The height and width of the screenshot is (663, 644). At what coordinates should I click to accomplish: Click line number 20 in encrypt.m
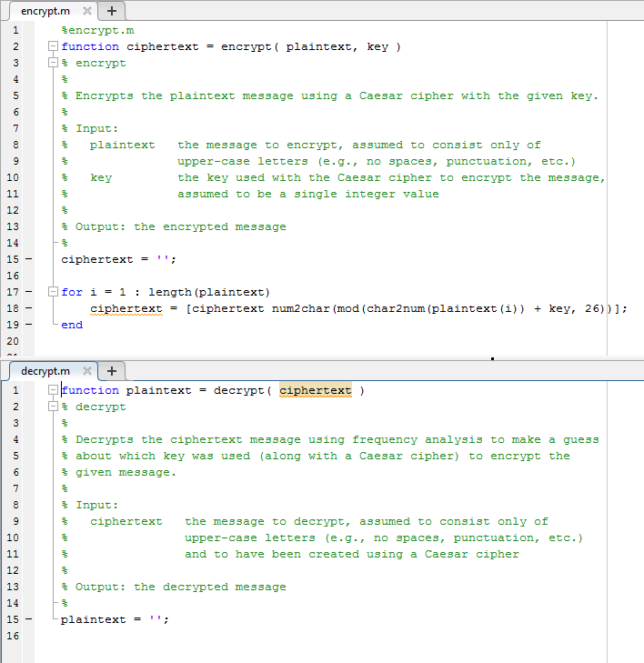(x=13, y=341)
